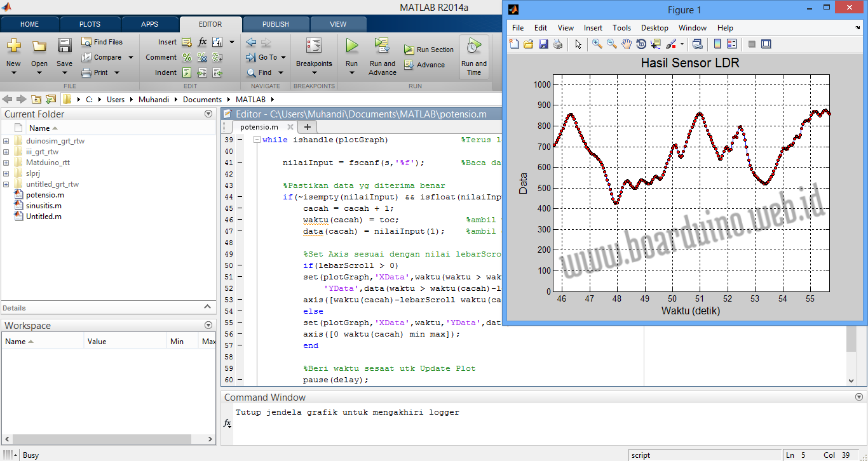Switch to the PLOTS ribbon tab
The image size is (868, 461).
click(x=90, y=24)
